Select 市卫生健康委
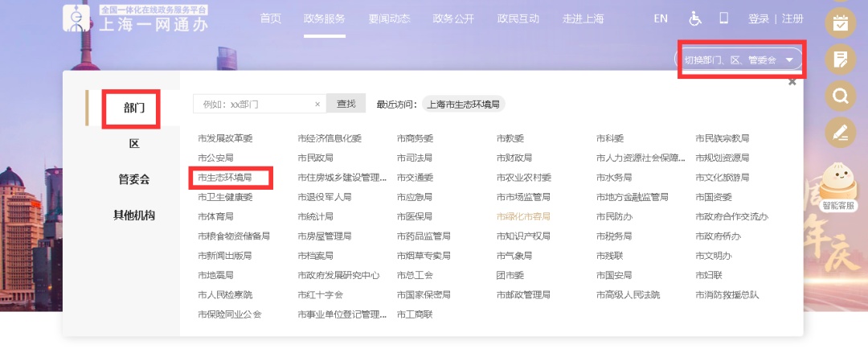 click(x=225, y=197)
